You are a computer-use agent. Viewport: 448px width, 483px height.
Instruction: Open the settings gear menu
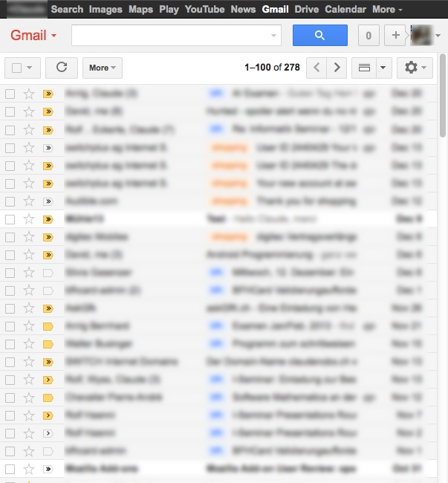click(x=415, y=68)
